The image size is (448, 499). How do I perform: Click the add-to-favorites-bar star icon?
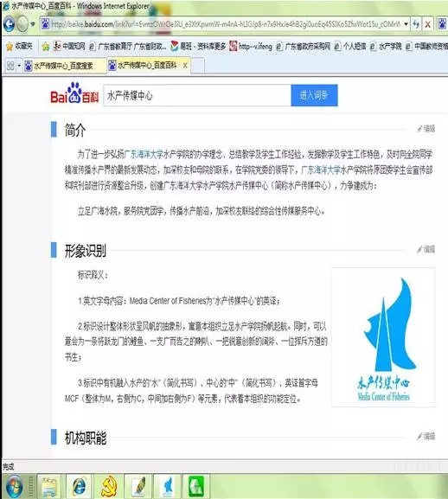click(46, 47)
